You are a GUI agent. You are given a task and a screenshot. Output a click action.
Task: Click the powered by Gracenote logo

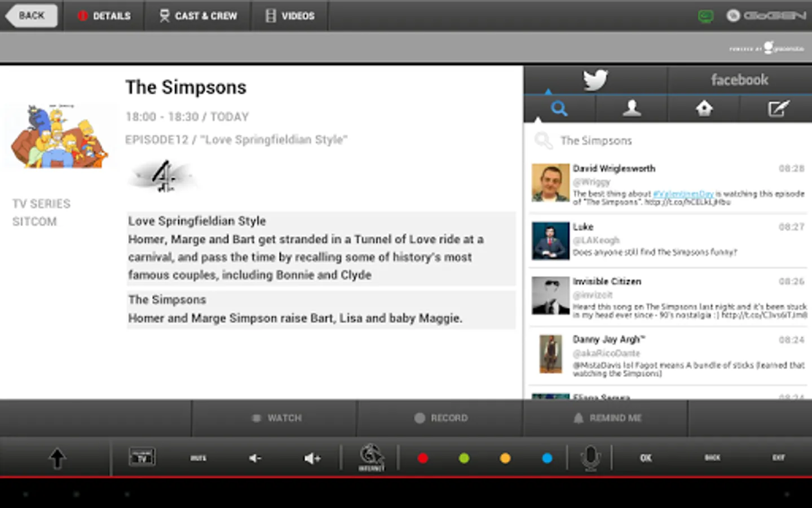click(x=767, y=49)
